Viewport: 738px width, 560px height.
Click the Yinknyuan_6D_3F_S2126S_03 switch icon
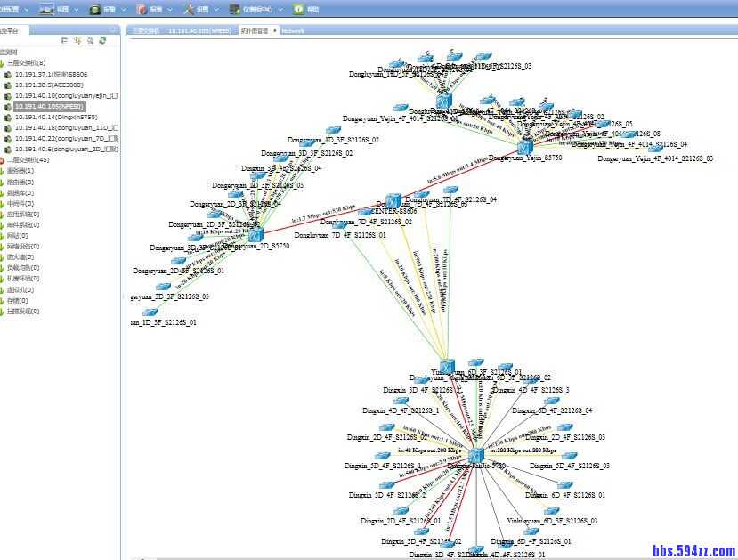click(x=549, y=511)
